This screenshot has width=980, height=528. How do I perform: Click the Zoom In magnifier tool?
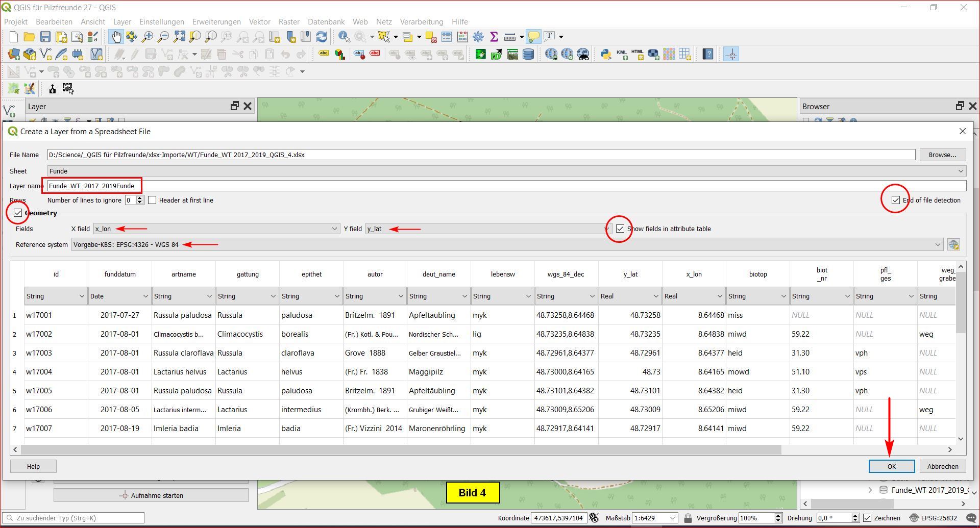[148, 37]
